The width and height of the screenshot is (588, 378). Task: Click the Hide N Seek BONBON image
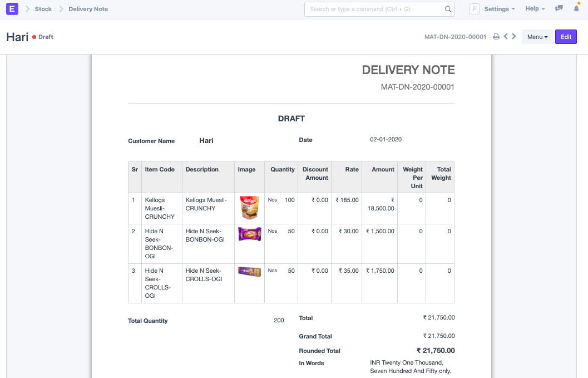tap(250, 234)
